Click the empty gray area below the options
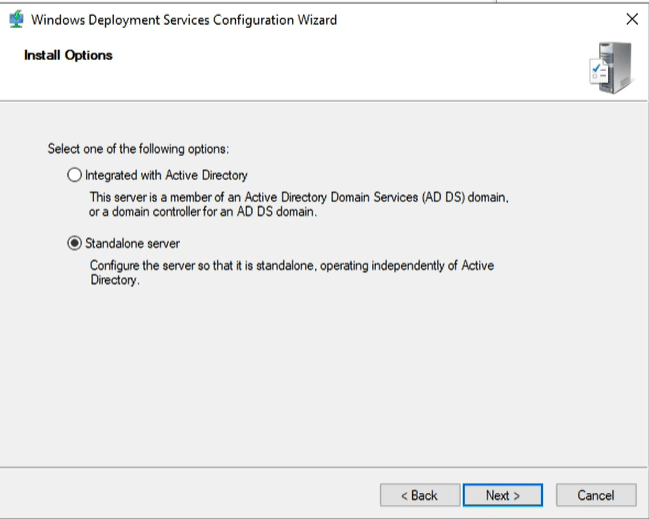 [x=324, y=380]
